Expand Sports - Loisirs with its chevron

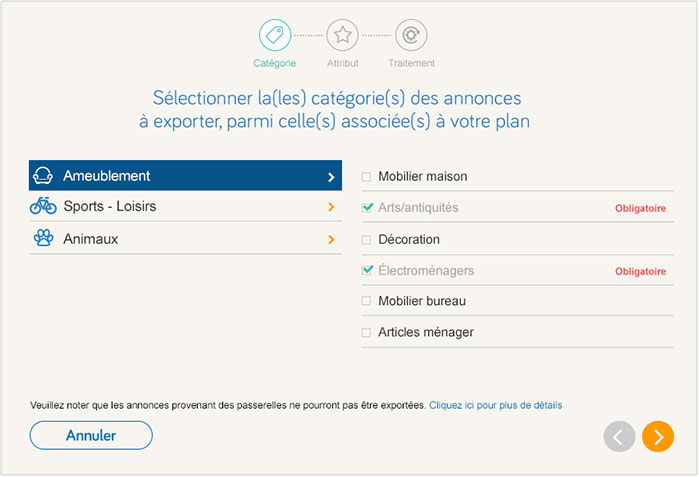point(331,208)
